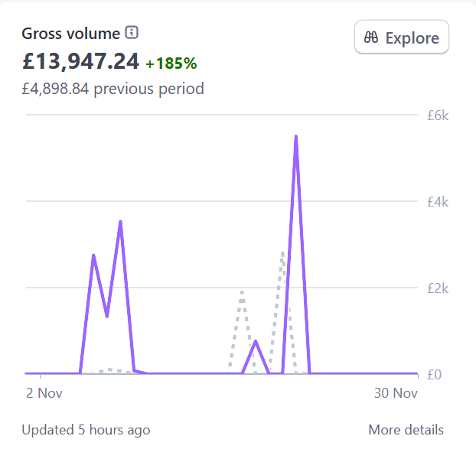Screen dimensions: 476x462
Task: Click the £4k axis label
Action: click(x=438, y=202)
